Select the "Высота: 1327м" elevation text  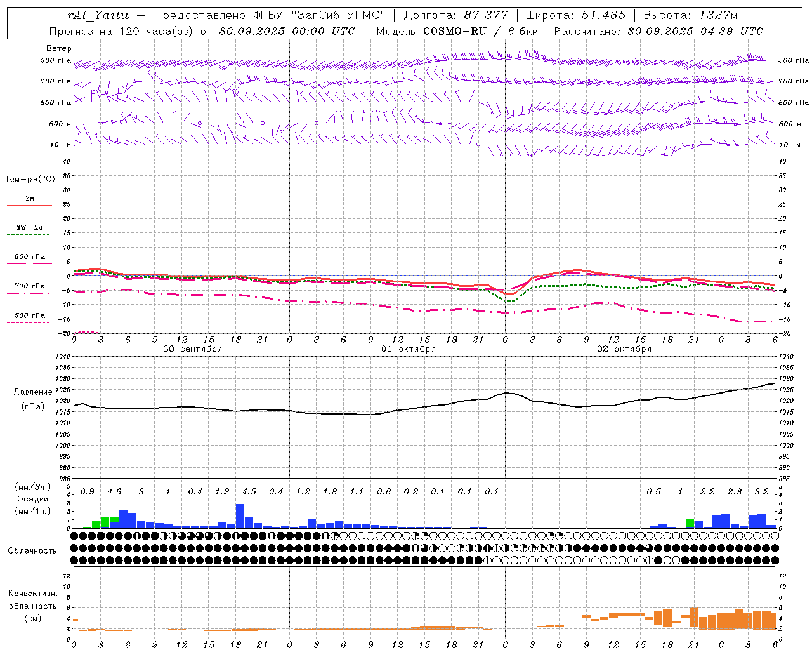pos(690,16)
